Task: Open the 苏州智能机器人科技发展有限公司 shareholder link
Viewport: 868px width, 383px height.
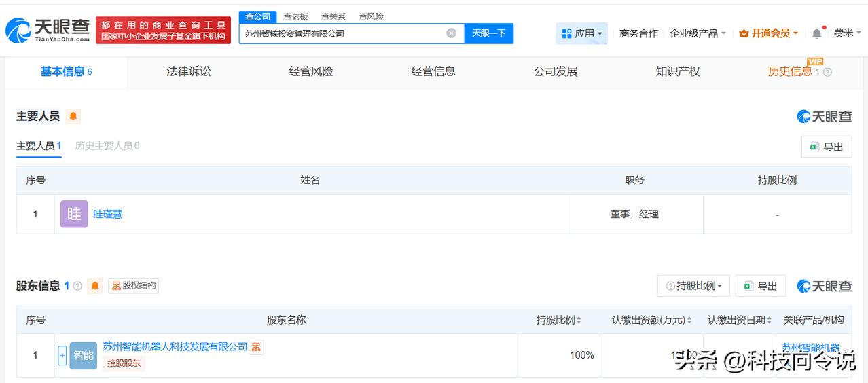Action: pyautogui.click(x=175, y=347)
